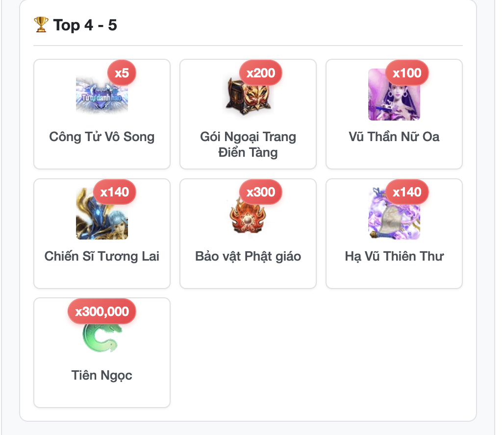Open the Vũ Thần Nữ Oa portrait
The height and width of the screenshot is (435, 504).
[x=394, y=95]
